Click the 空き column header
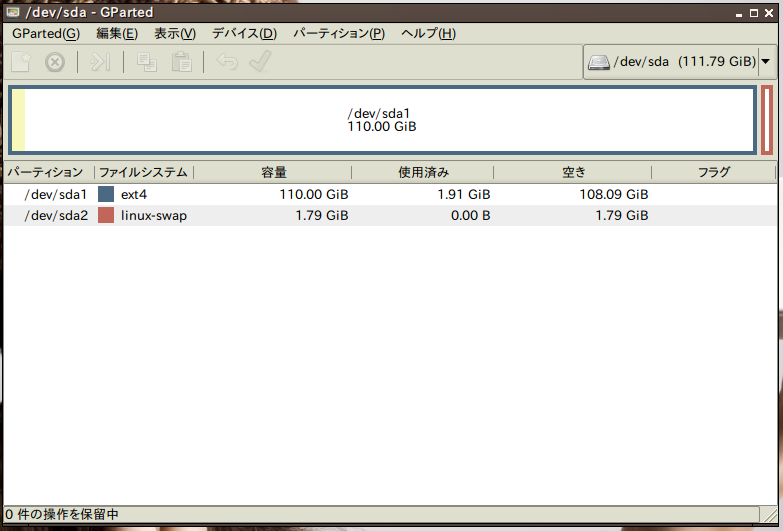This screenshot has width=783, height=531. [573, 172]
